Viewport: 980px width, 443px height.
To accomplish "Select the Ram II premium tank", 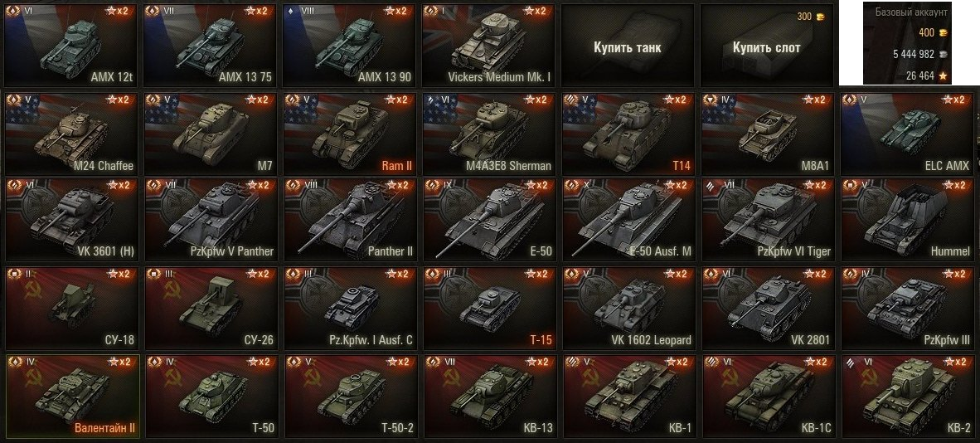I will (x=350, y=134).
